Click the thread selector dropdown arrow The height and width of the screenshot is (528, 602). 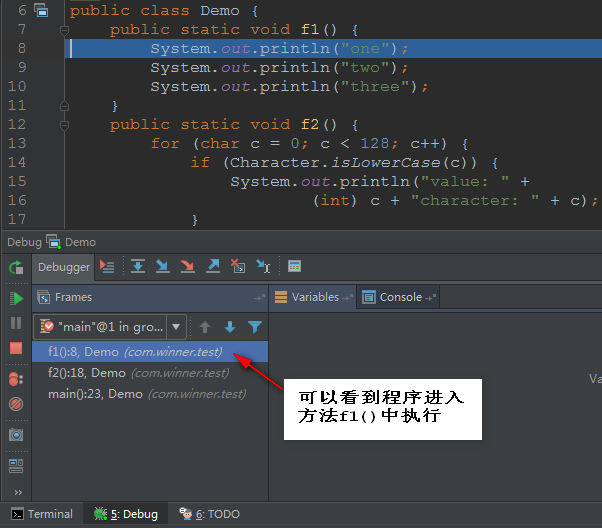pyautogui.click(x=176, y=327)
